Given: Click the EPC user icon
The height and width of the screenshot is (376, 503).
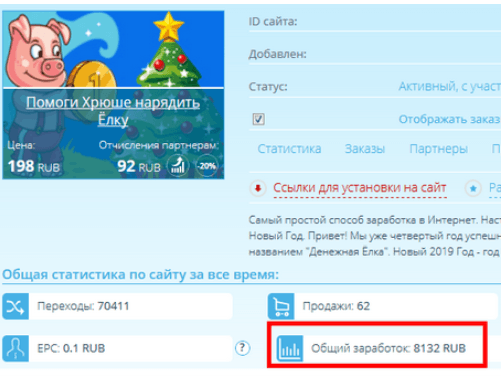Looking at the screenshot, I should pyautogui.click(x=15, y=348).
